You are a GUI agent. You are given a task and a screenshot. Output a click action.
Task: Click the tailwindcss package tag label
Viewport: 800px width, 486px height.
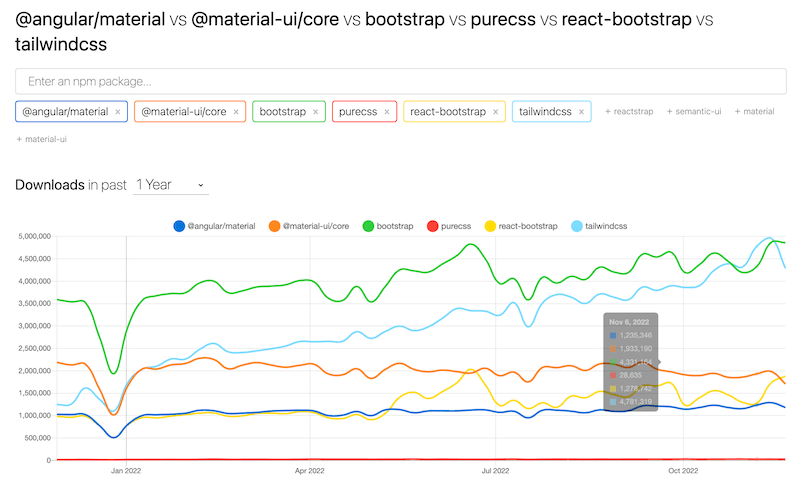click(x=545, y=112)
